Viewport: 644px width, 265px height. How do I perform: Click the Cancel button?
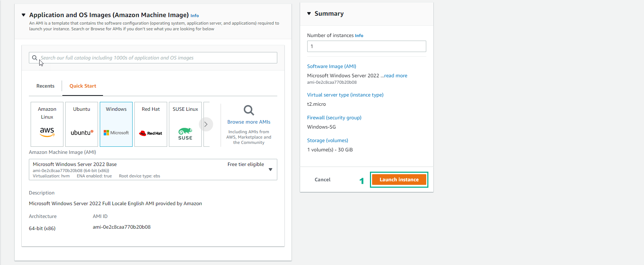(322, 180)
